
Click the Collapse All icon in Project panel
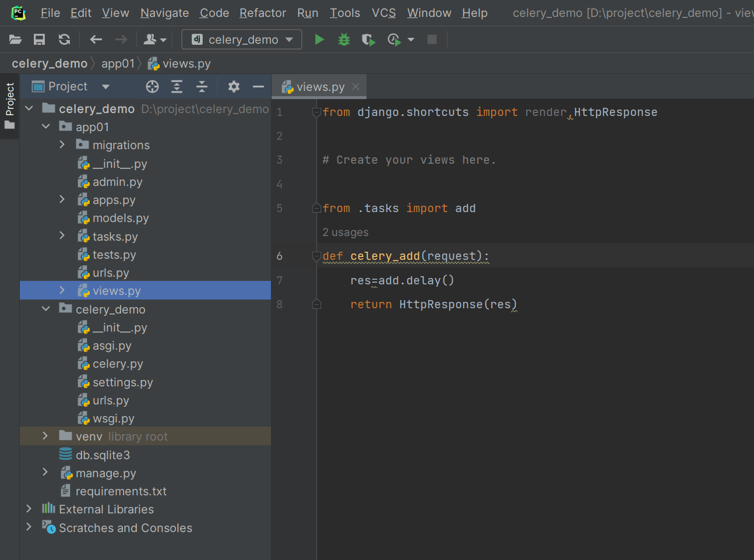tap(202, 87)
